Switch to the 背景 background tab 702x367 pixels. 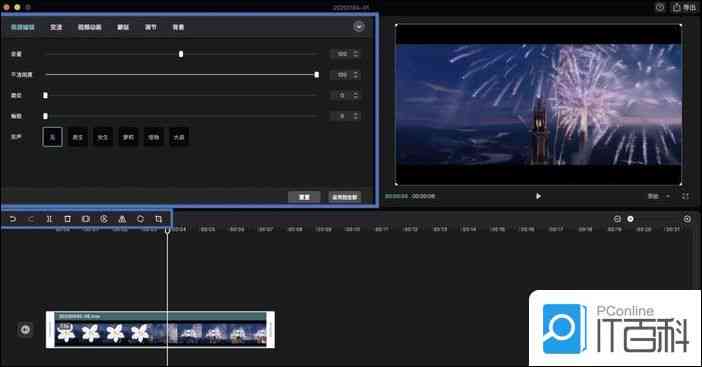[178, 27]
